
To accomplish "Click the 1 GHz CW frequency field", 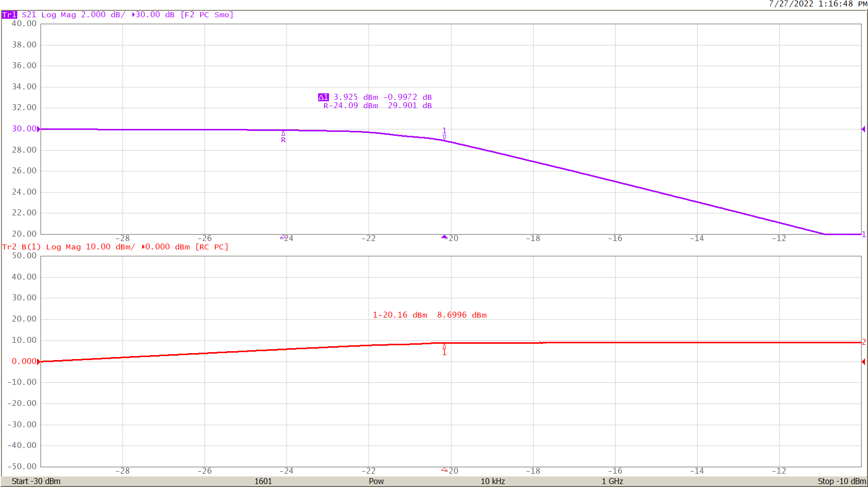I will tap(612, 481).
